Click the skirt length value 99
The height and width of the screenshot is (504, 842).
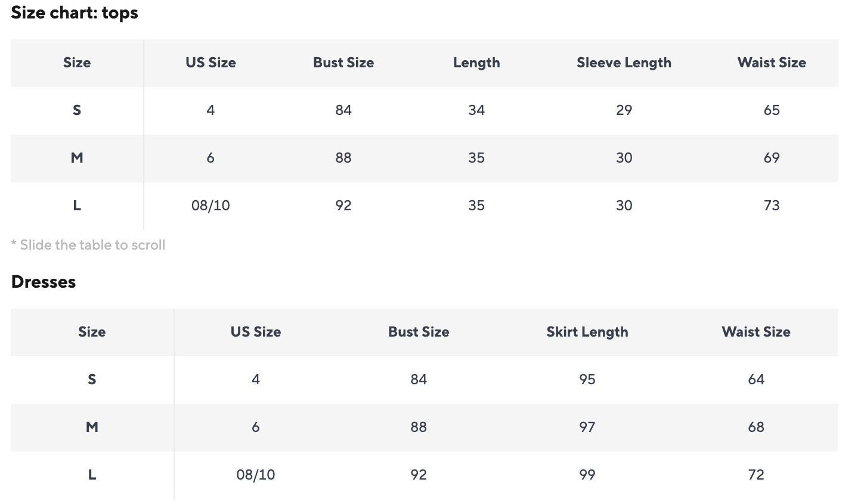click(587, 475)
